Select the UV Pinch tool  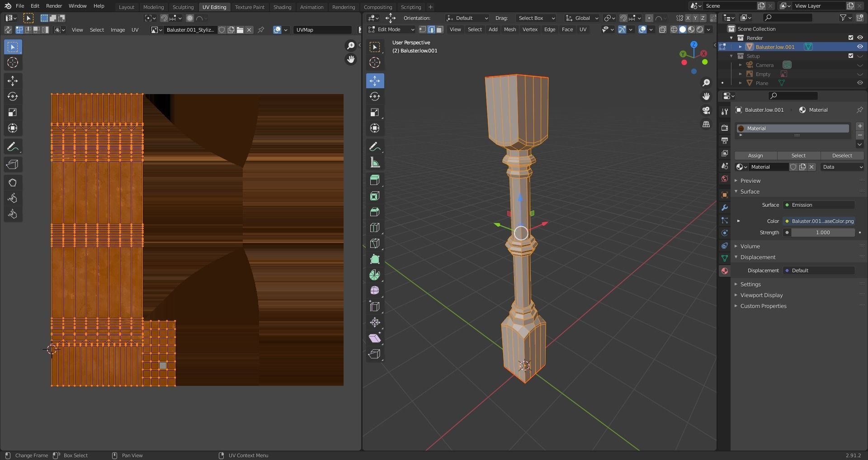(x=13, y=214)
